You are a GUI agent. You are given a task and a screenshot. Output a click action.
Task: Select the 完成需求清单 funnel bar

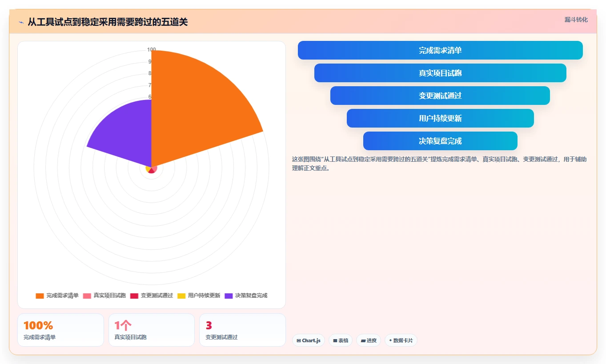click(440, 50)
